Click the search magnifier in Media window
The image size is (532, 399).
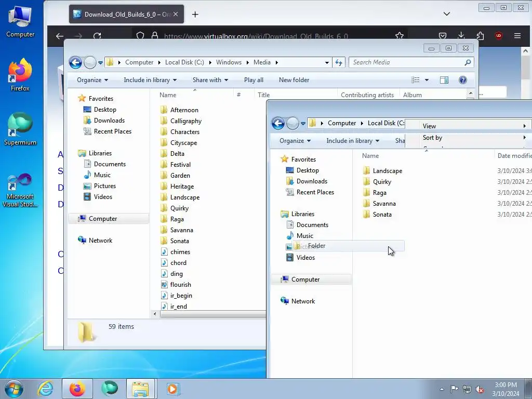click(x=468, y=62)
